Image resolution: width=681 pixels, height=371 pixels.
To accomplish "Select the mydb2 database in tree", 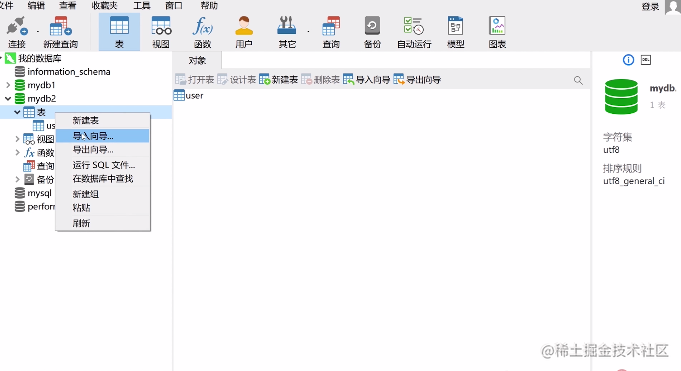I will 42,99.
